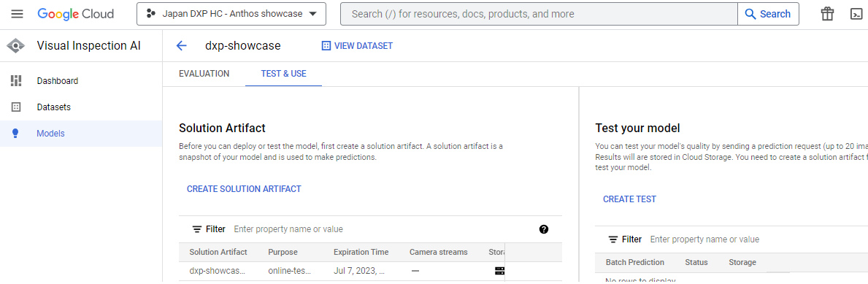Click the Google Cloud logo
Image resolution: width=868 pixels, height=284 pixels.
tap(76, 14)
